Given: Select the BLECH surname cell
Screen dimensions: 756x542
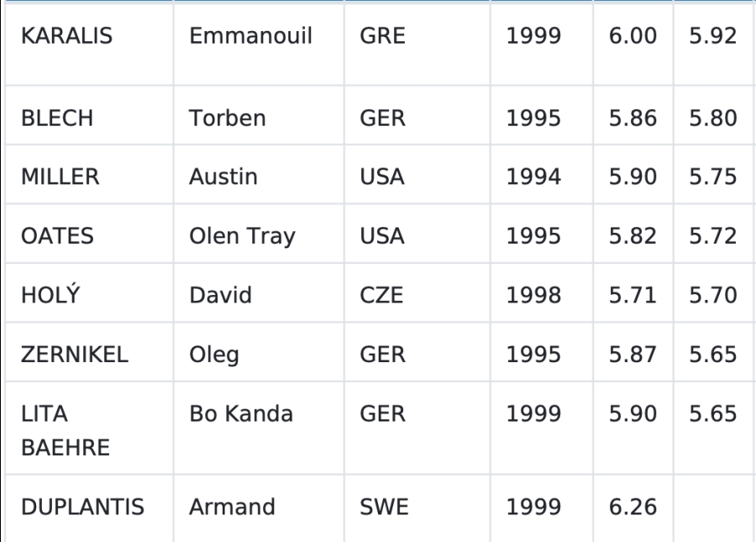Looking at the screenshot, I should tap(56, 118).
